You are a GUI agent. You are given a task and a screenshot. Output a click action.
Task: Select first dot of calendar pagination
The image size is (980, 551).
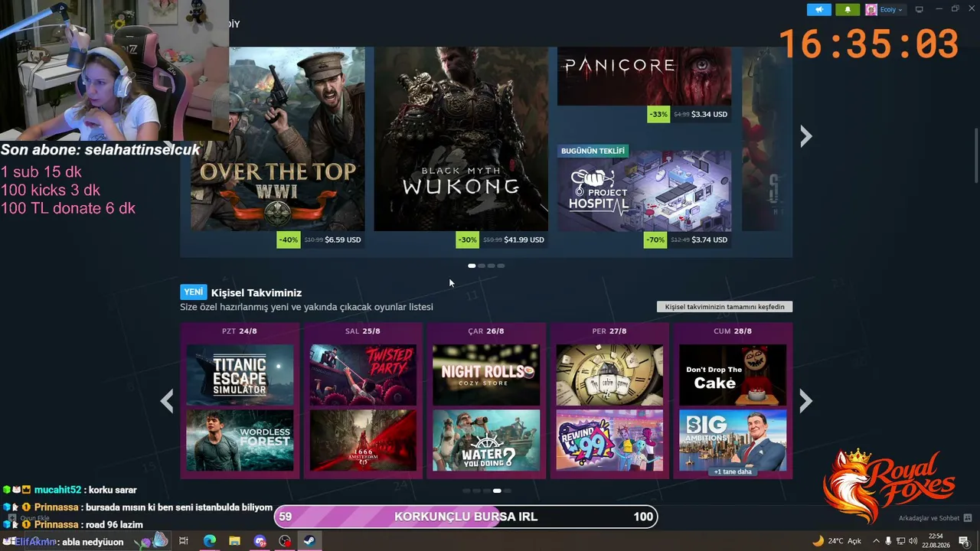466,491
